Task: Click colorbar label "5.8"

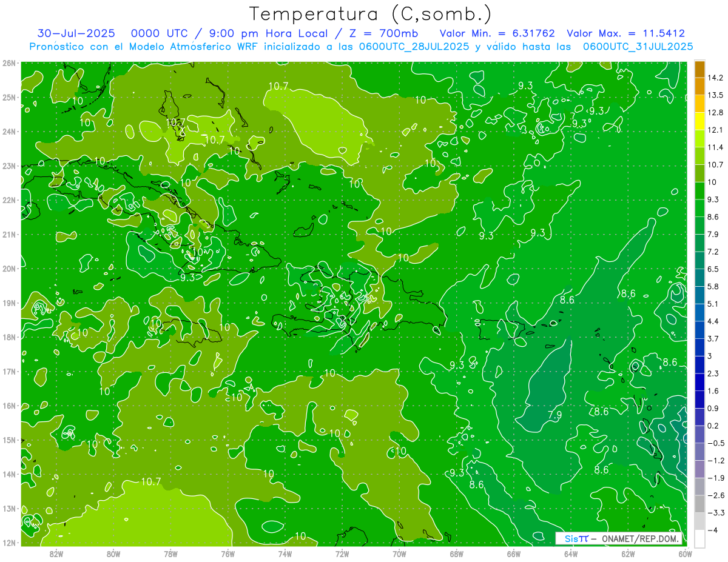Action: (713, 286)
